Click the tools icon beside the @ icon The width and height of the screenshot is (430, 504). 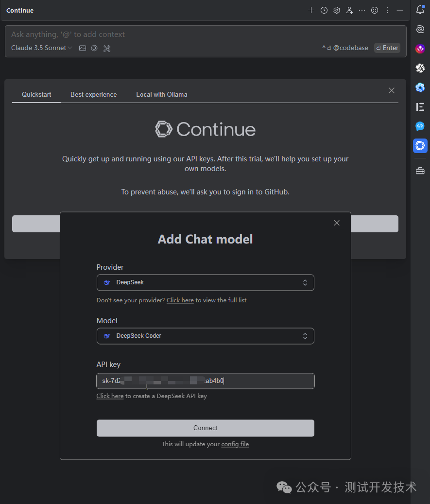point(107,48)
